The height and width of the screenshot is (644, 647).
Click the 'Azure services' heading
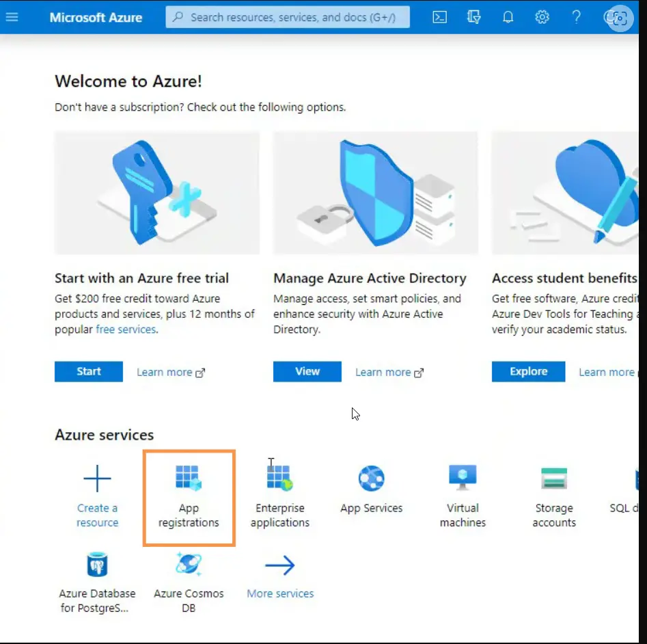104,435
